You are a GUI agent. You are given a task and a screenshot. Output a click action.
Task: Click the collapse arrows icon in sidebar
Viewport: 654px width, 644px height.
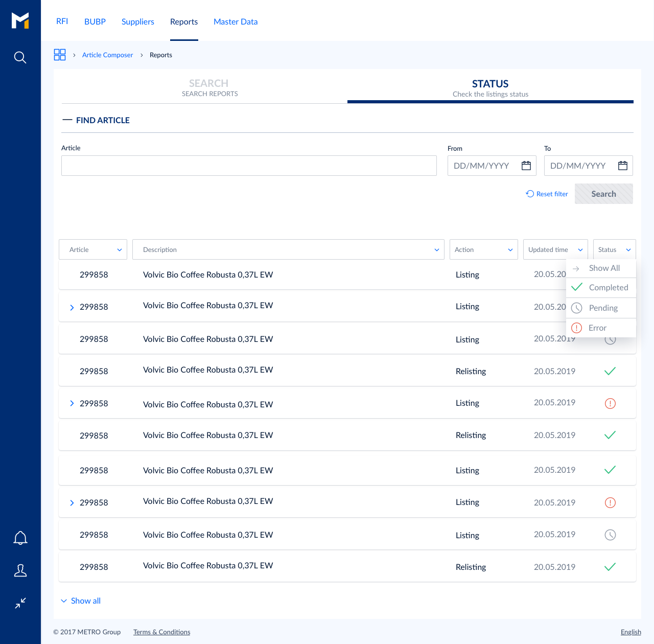coord(20,603)
